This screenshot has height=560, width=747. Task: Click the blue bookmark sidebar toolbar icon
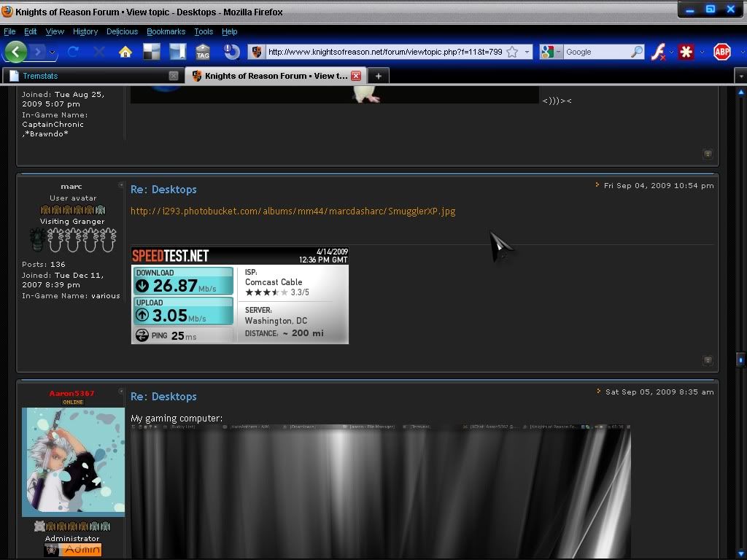[177, 52]
